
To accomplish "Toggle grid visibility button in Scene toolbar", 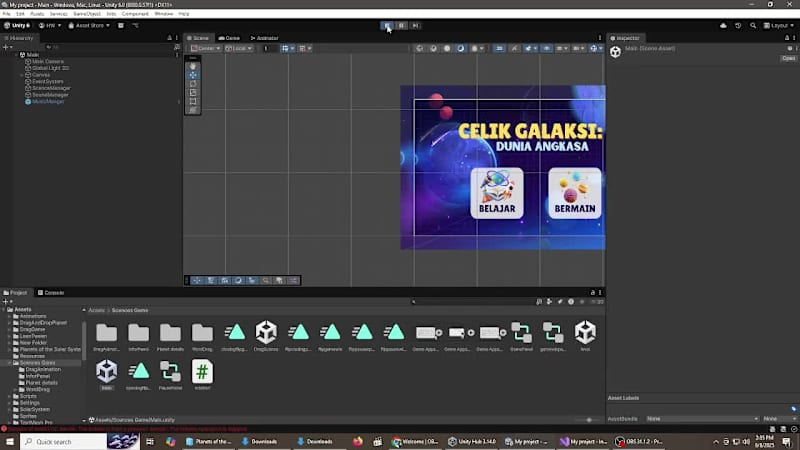I will (287, 48).
